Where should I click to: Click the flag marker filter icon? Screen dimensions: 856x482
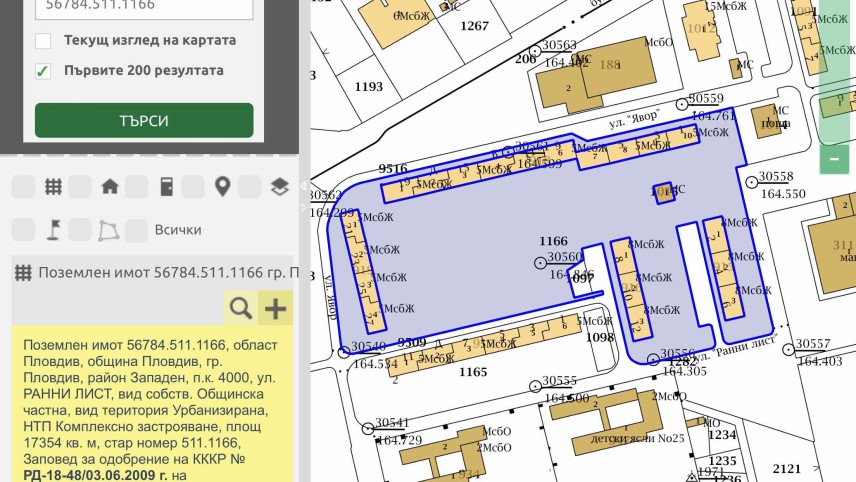coord(54,230)
